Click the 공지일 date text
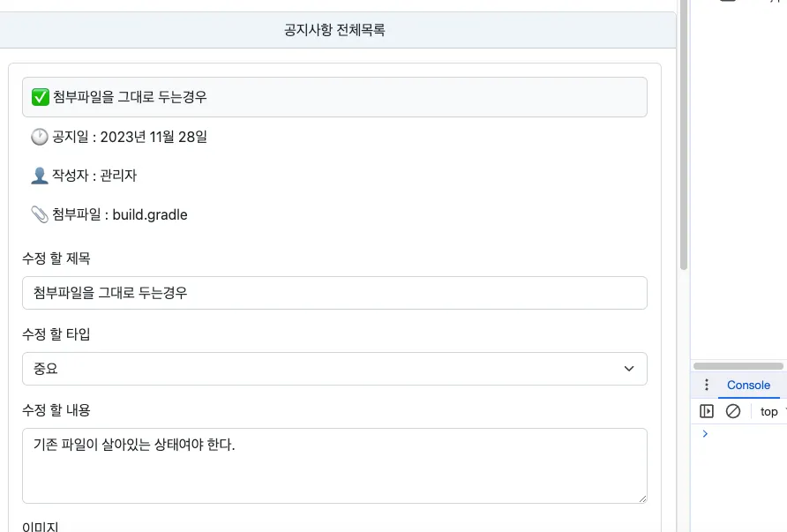The image size is (787, 532). click(x=154, y=137)
